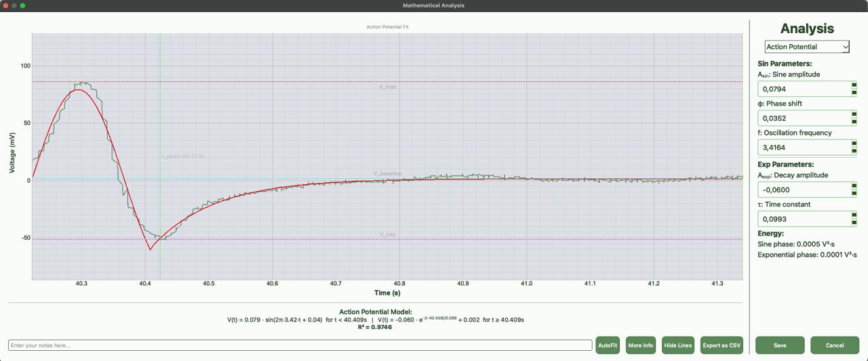Export as CSV
This screenshot has width=868, height=361.
coord(722,345)
